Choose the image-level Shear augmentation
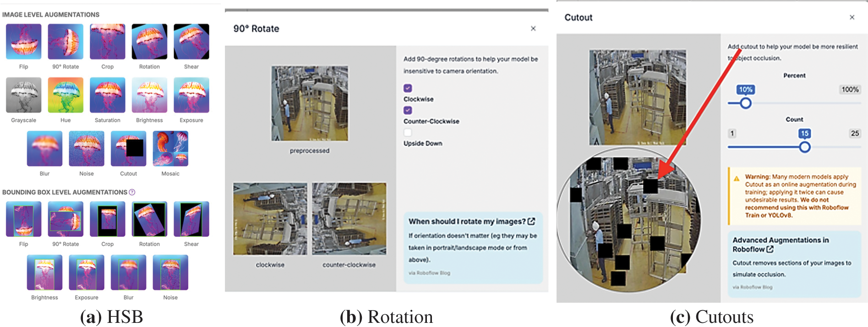 [x=191, y=42]
